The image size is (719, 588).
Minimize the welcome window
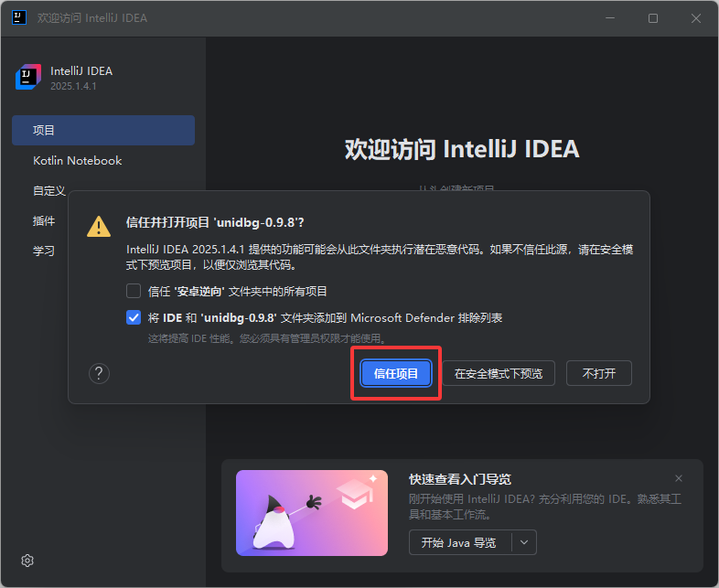coord(610,18)
